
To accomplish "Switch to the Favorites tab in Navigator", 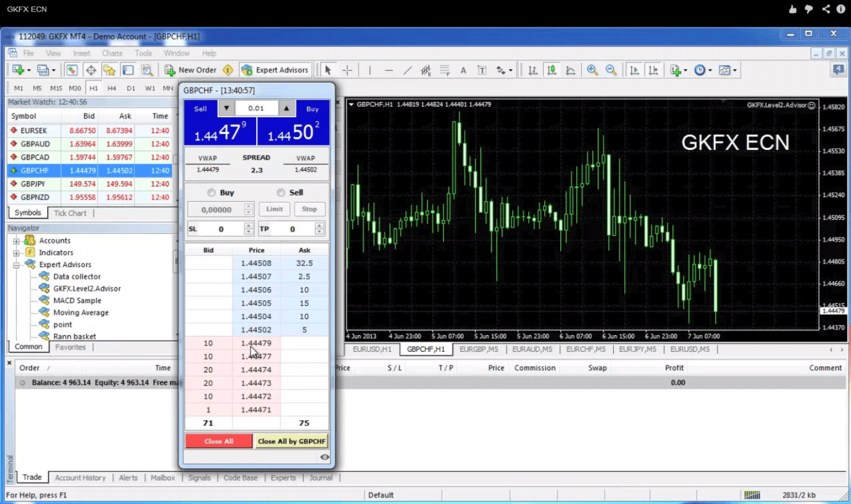I will pos(71,347).
